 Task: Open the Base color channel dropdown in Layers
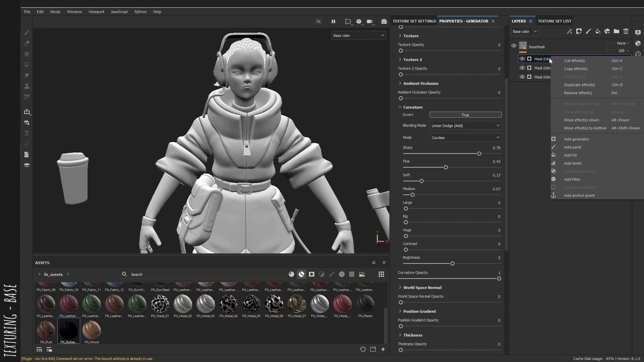tap(524, 31)
